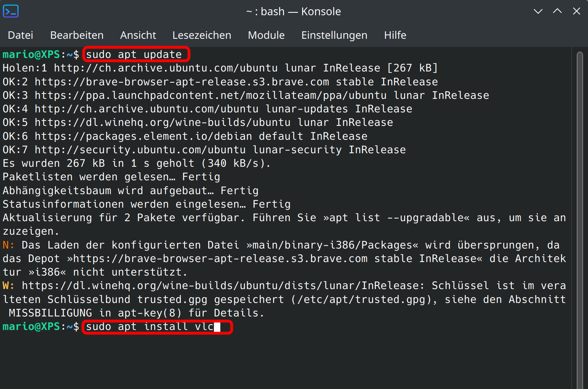Select the highlighted sudo apt update command
The height and width of the screenshot is (389, 588).
click(x=136, y=54)
